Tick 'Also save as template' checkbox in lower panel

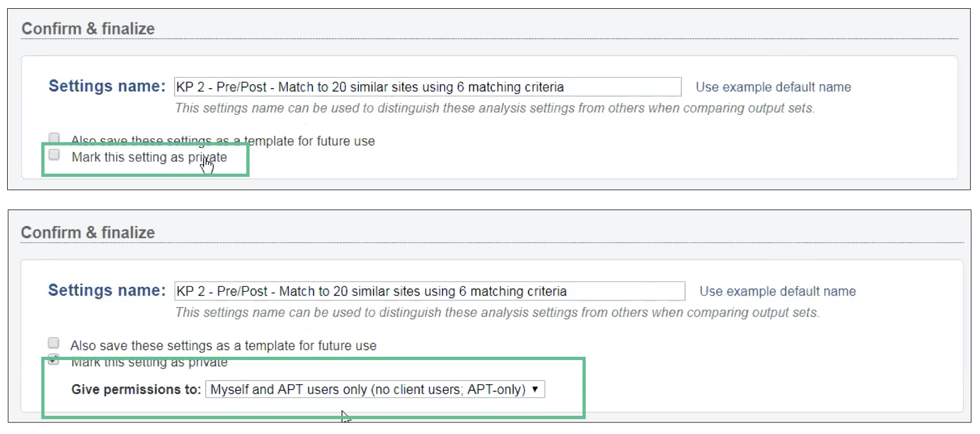point(54,343)
